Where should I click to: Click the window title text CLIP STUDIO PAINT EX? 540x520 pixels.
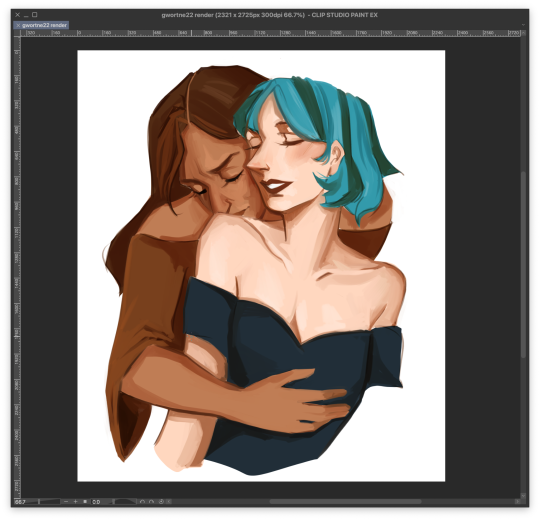[344, 15]
